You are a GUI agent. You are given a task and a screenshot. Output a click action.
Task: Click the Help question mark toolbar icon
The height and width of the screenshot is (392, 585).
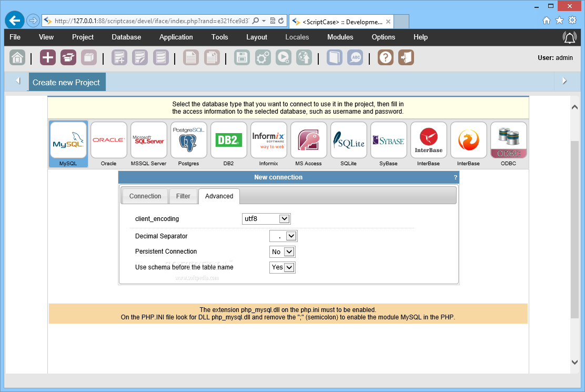[x=386, y=58]
